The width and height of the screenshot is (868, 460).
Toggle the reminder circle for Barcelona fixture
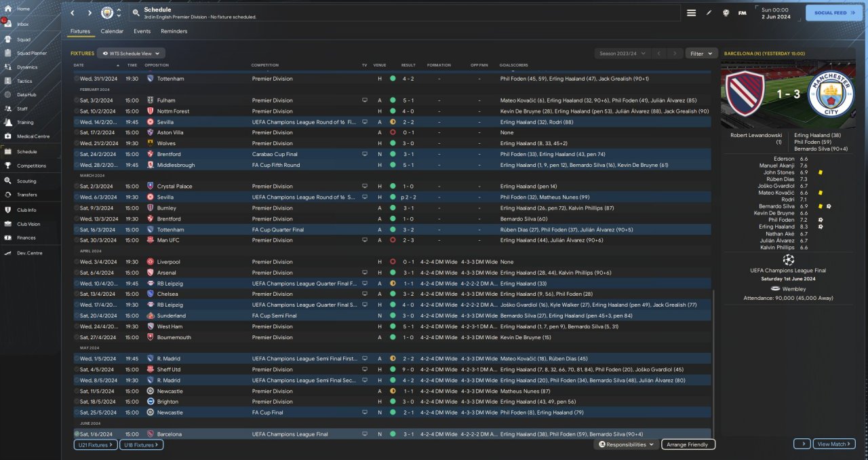click(x=77, y=434)
